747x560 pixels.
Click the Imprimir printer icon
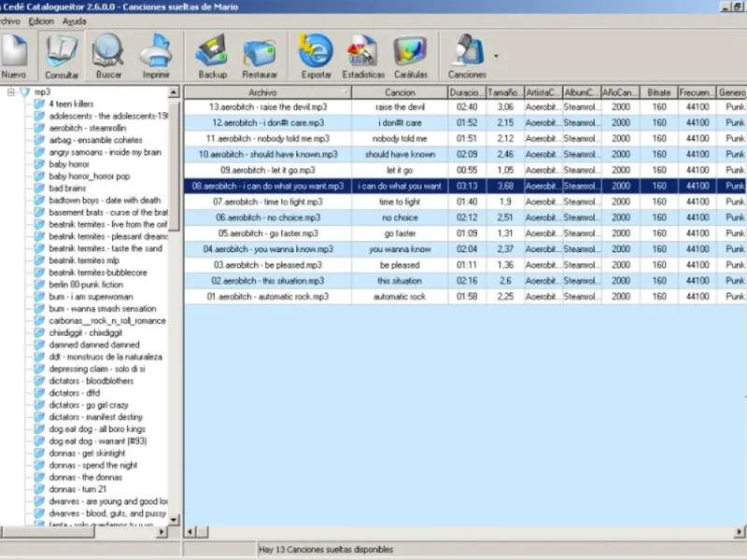(157, 55)
